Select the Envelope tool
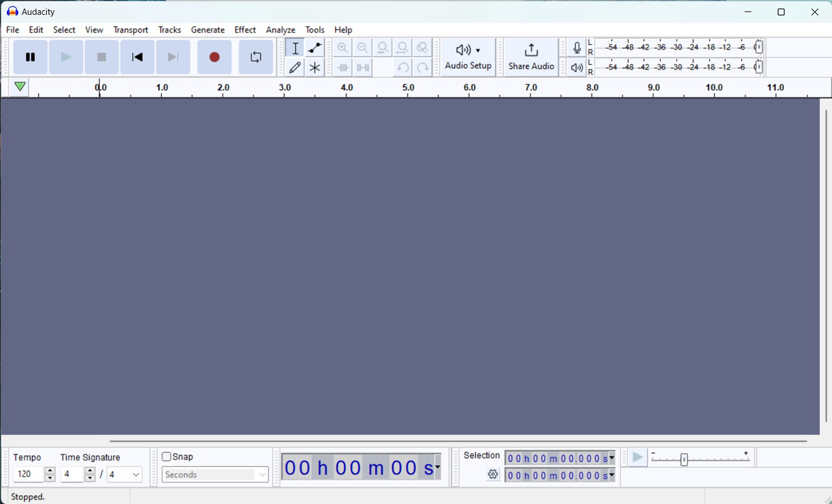 click(314, 47)
